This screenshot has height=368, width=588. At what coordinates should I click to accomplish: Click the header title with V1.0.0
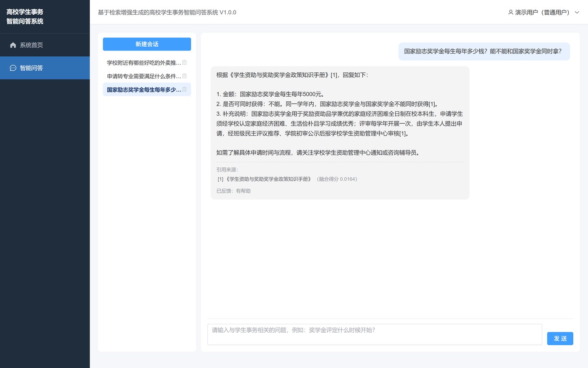click(x=167, y=12)
